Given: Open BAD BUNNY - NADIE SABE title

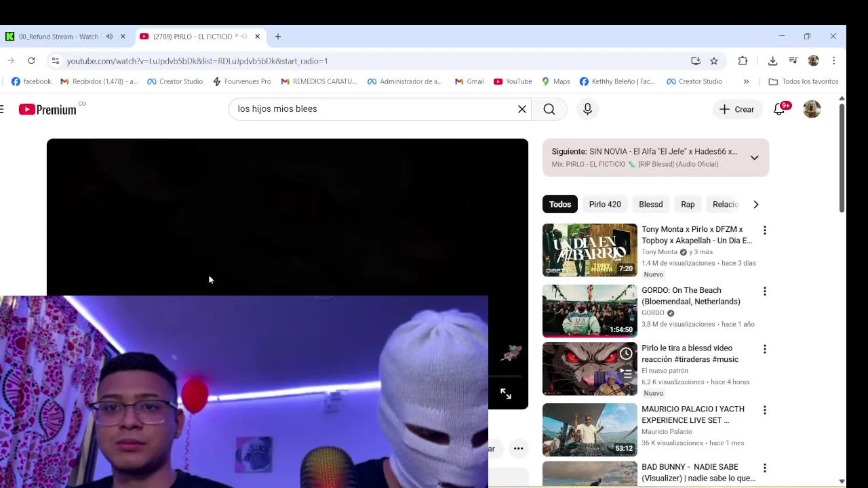Looking at the screenshot, I should tap(698, 472).
